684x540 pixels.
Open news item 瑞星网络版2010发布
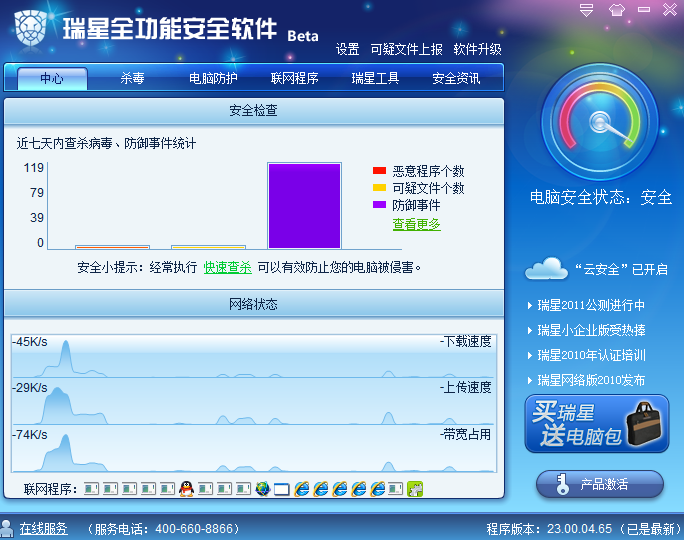tap(591, 380)
